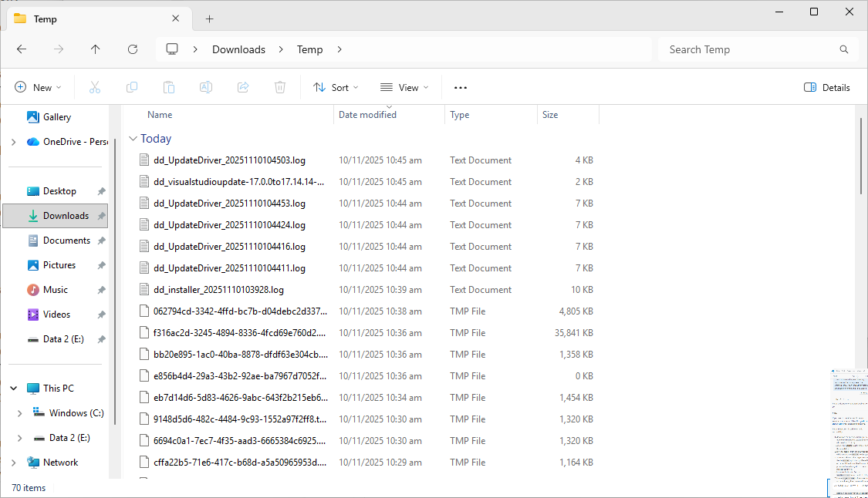This screenshot has height=498, width=868.
Task: Click the pin icon beside Pictures
Action: tap(101, 266)
